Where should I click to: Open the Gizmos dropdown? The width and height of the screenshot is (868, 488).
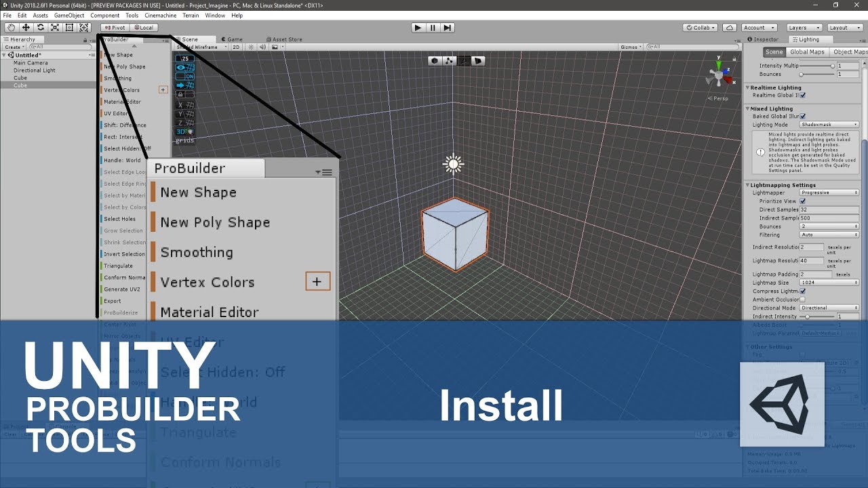tap(631, 47)
